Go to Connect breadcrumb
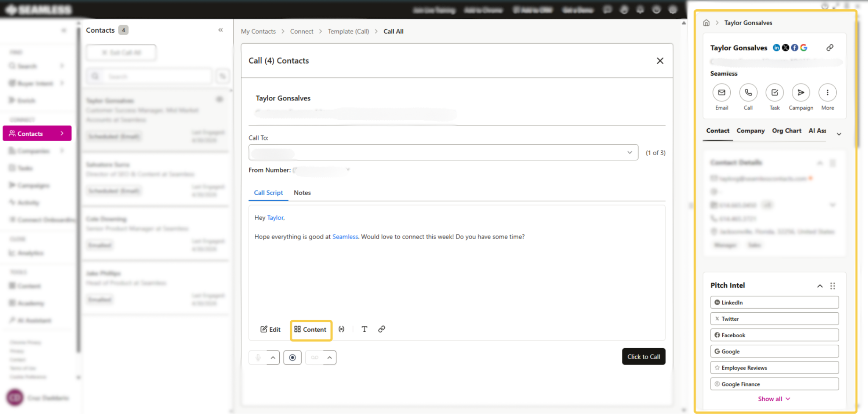 point(302,31)
